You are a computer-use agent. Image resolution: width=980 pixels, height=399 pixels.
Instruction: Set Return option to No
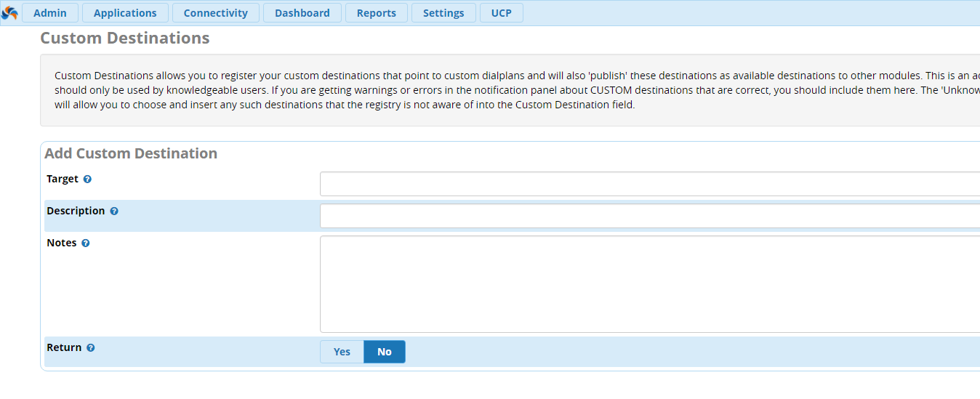point(385,352)
